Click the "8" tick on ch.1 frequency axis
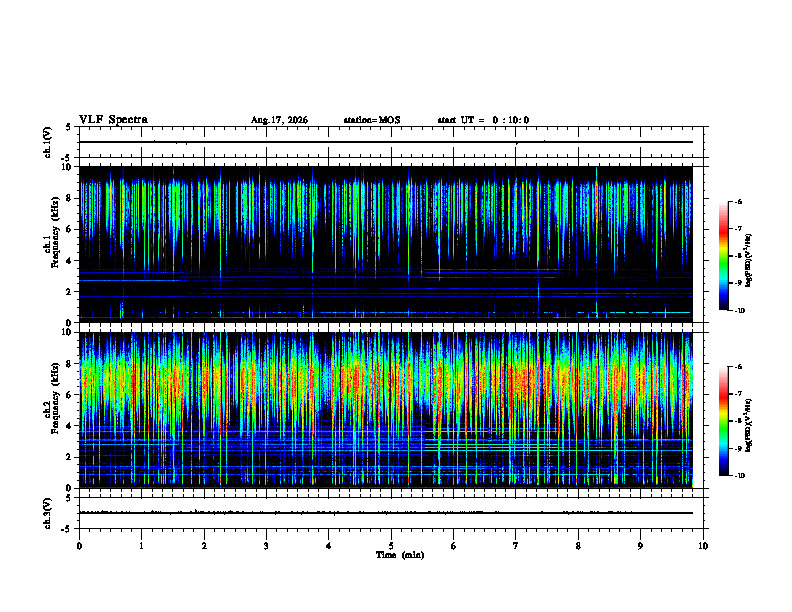This screenshot has height=612, width=792. [x=69, y=198]
